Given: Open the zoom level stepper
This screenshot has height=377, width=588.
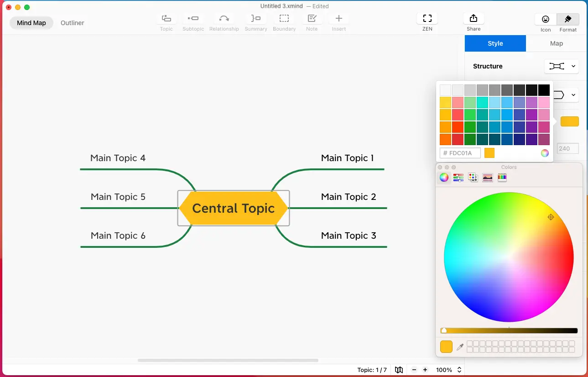Looking at the screenshot, I should point(459,370).
